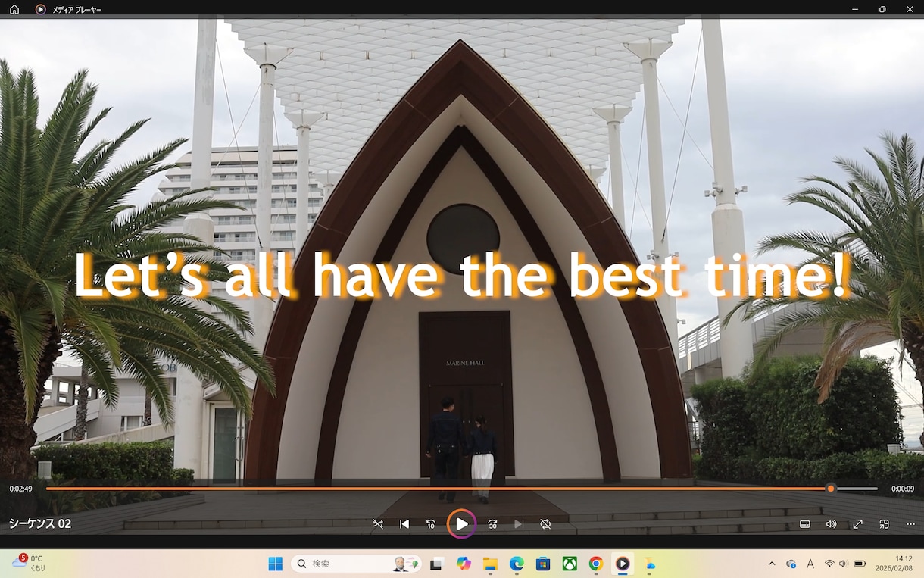Click elapsed time 0:02:49
The height and width of the screenshot is (578, 924).
[x=20, y=489]
